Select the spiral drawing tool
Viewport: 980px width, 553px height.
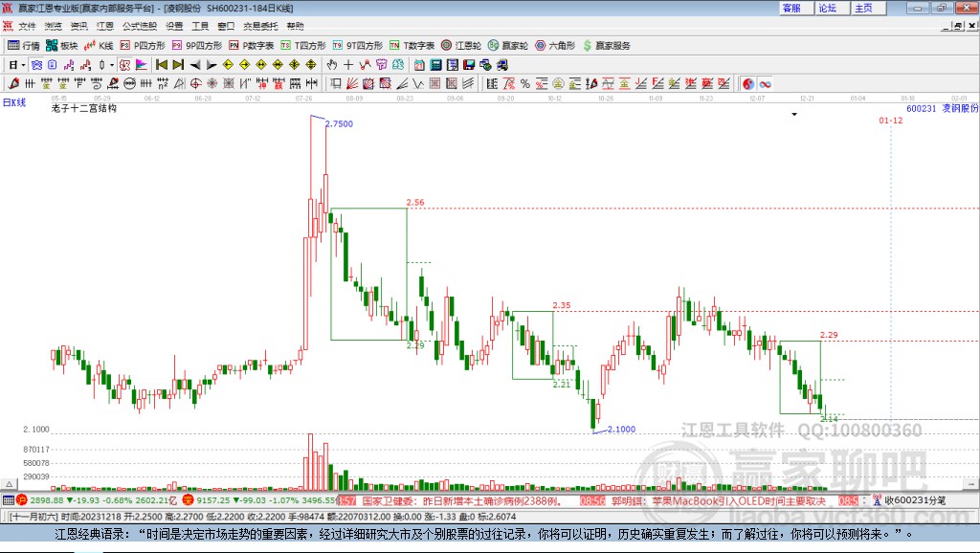(x=97, y=84)
